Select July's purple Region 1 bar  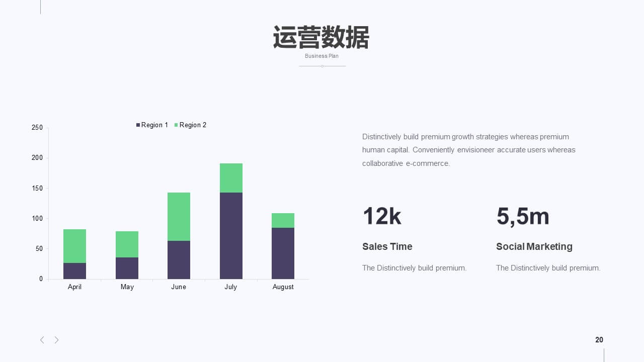231,236
